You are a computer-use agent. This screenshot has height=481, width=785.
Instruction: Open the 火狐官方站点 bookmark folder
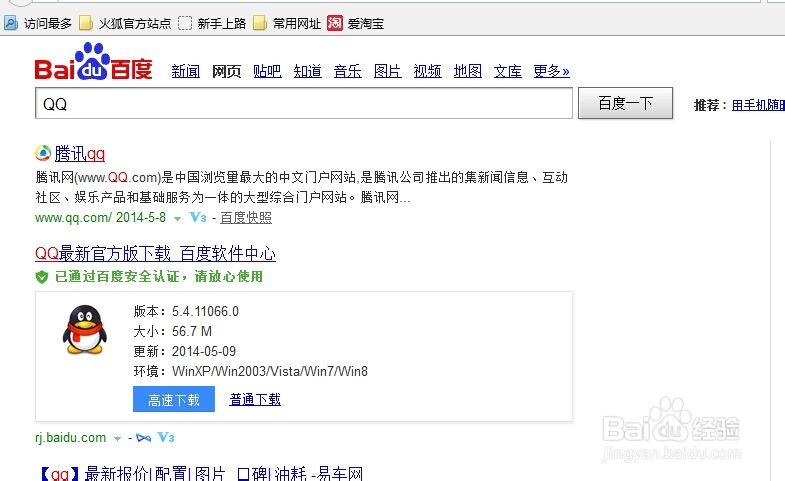click(125, 24)
